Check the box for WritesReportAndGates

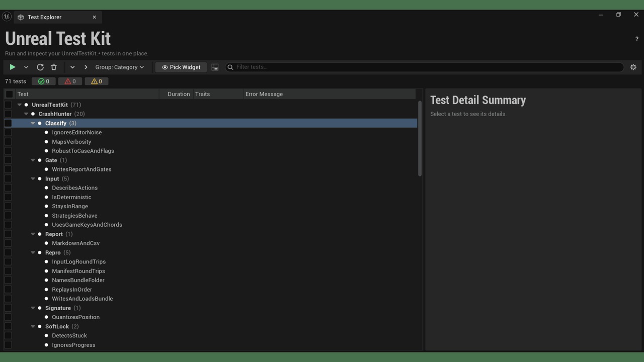tap(8, 169)
